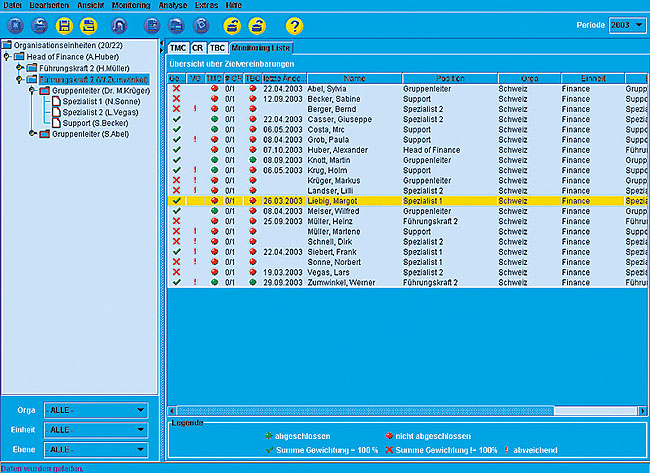Expand the Ebene filter dropdown
This screenshot has width=650, height=473.
pos(138,449)
